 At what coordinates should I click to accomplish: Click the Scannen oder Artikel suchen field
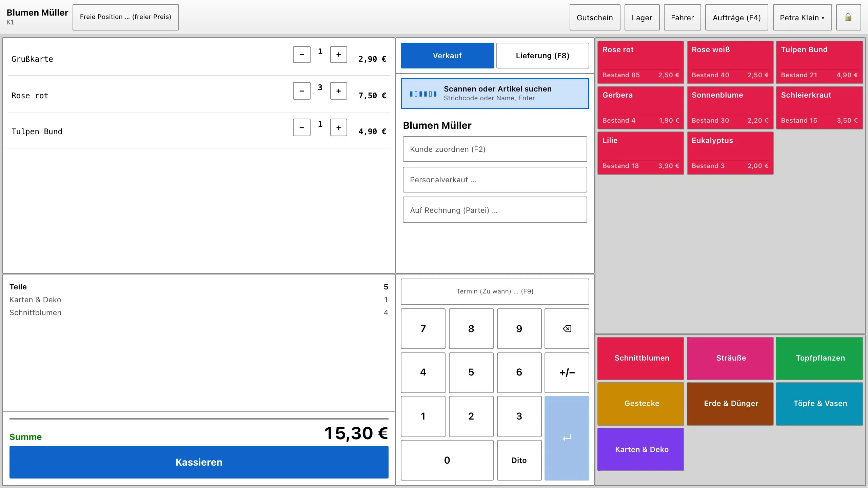coord(495,94)
